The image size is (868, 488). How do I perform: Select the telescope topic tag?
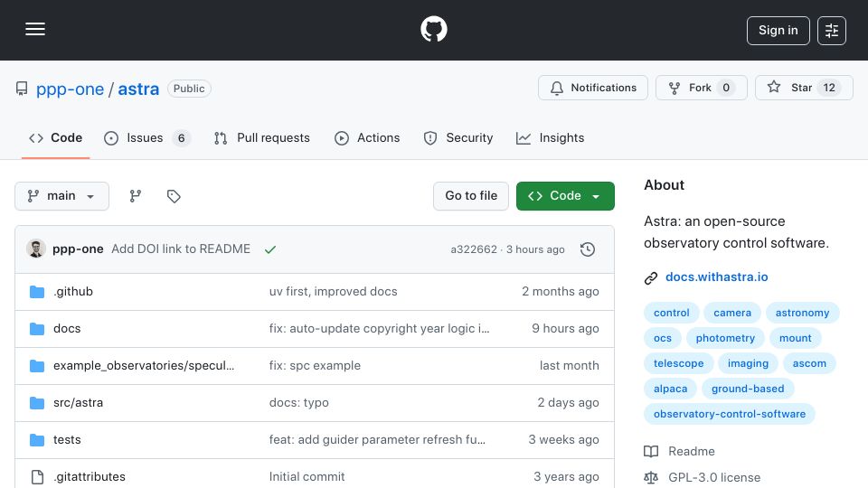[679, 363]
